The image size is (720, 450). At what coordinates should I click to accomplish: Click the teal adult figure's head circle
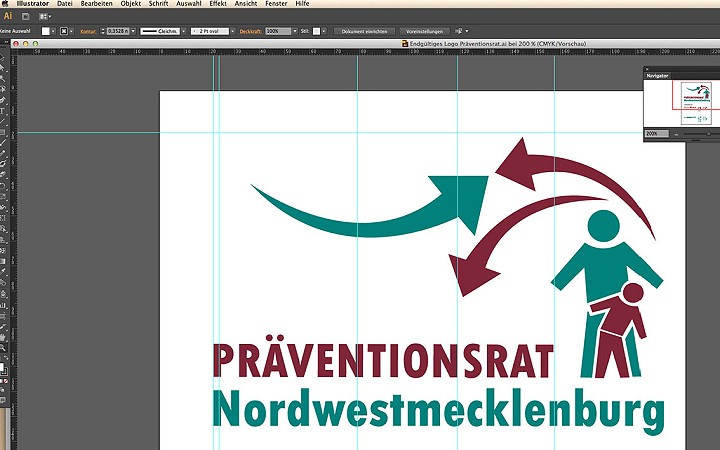click(x=603, y=226)
